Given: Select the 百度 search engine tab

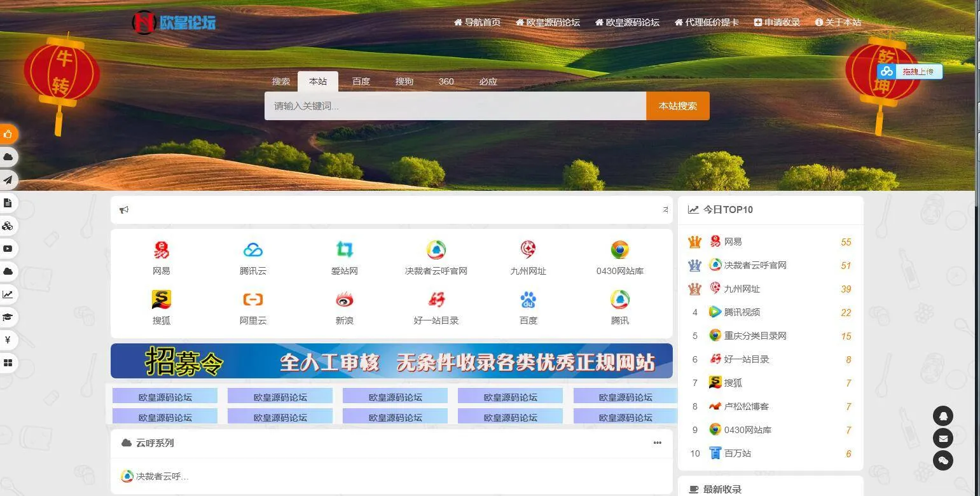Looking at the screenshot, I should (x=361, y=81).
